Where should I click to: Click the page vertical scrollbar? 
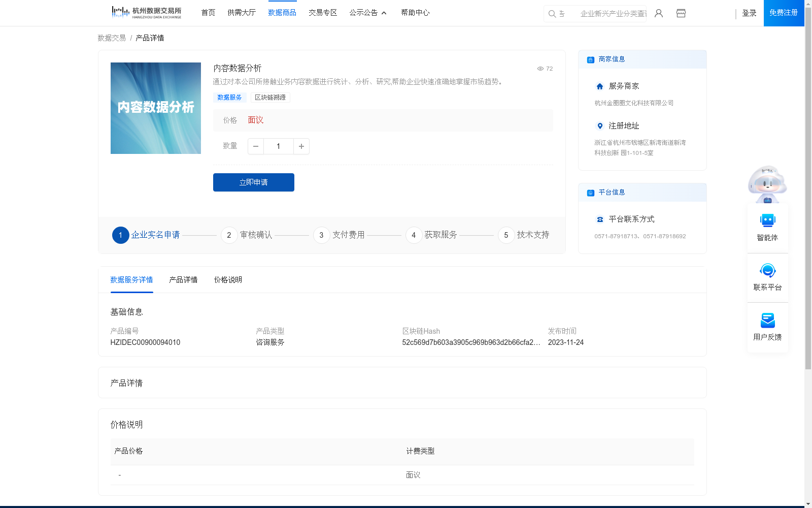coord(808,188)
